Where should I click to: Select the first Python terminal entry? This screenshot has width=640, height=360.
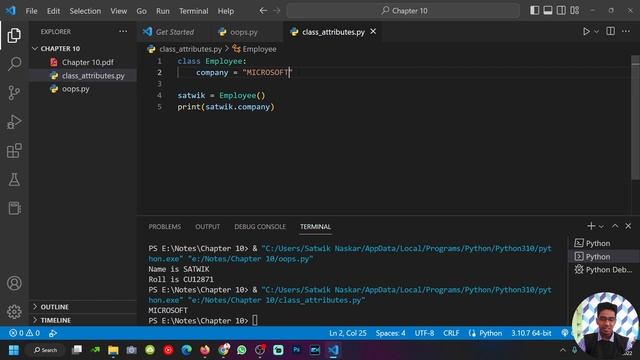click(x=603, y=243)
